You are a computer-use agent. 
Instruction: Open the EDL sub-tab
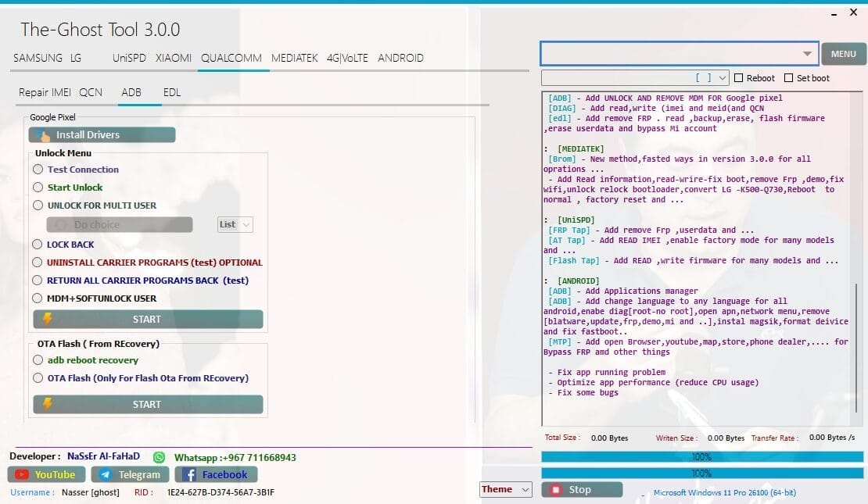[x=172, y=92]
